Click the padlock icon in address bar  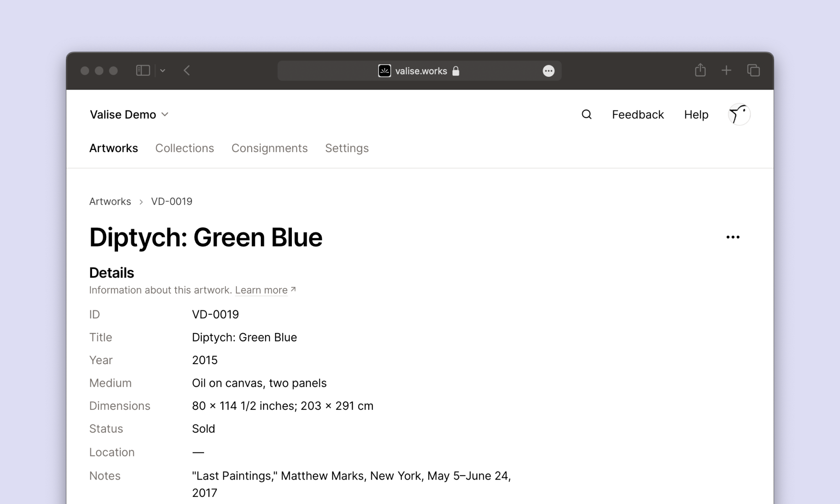pos(456,71)
